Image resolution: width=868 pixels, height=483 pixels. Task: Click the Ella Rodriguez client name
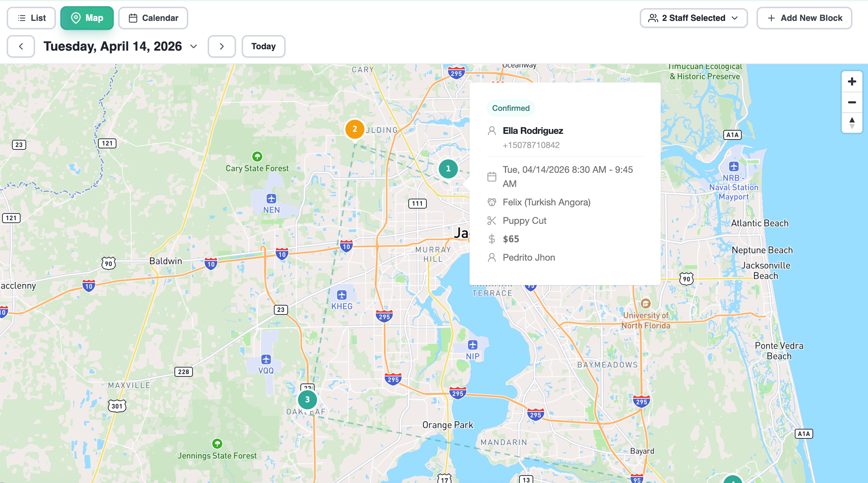click(x=533, y=131)
